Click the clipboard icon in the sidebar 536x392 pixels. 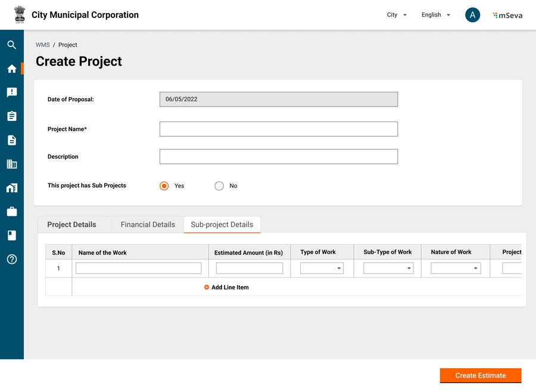point(11,116)
